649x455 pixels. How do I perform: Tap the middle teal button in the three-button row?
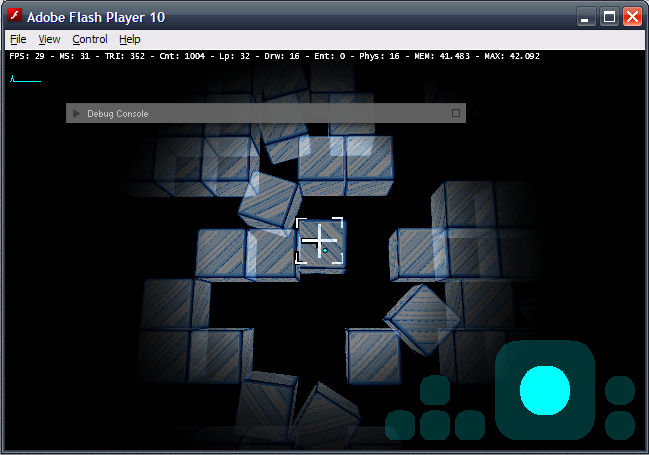point(435,425)
